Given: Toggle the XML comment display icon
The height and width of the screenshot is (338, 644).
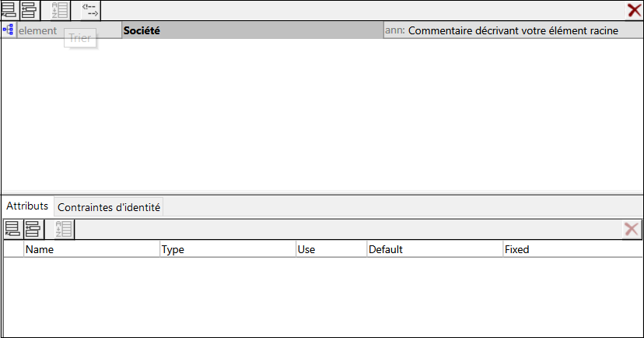Looking at the screenshot, I should coord(90,10).
